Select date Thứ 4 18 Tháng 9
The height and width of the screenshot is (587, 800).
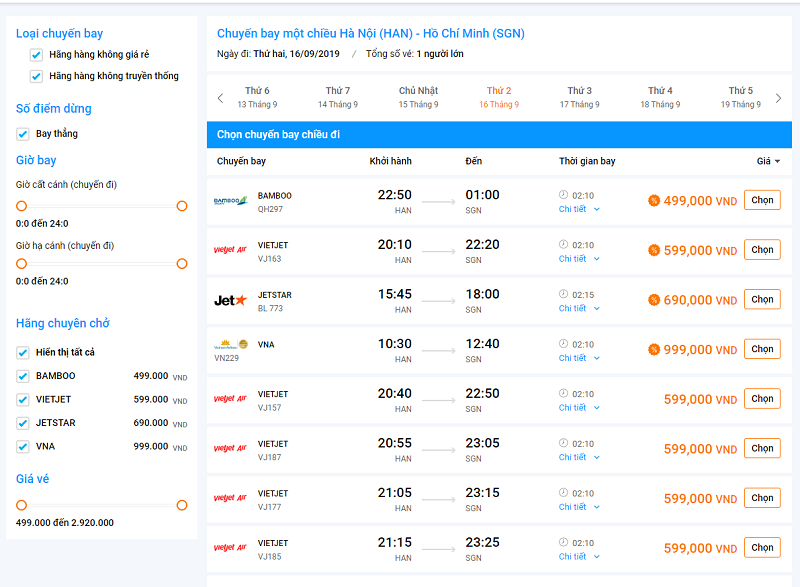pos(660,97)
